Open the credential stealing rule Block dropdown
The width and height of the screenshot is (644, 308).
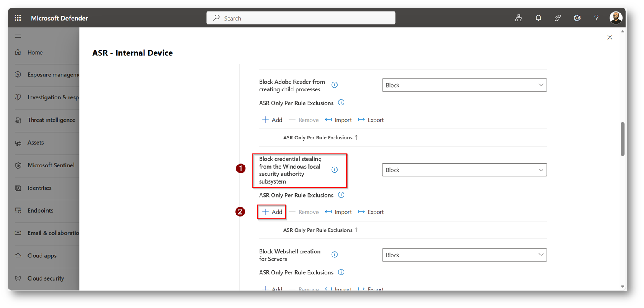click(464, 170)
